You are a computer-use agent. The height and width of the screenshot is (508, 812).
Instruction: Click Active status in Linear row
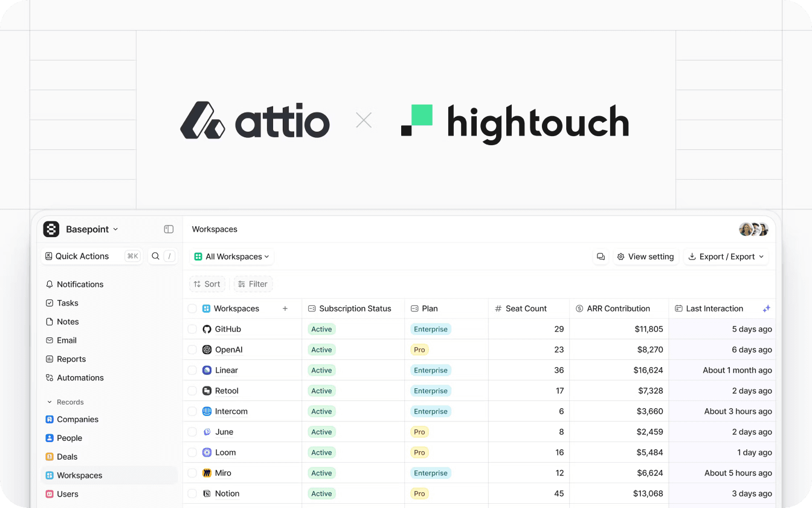[321, 371]
